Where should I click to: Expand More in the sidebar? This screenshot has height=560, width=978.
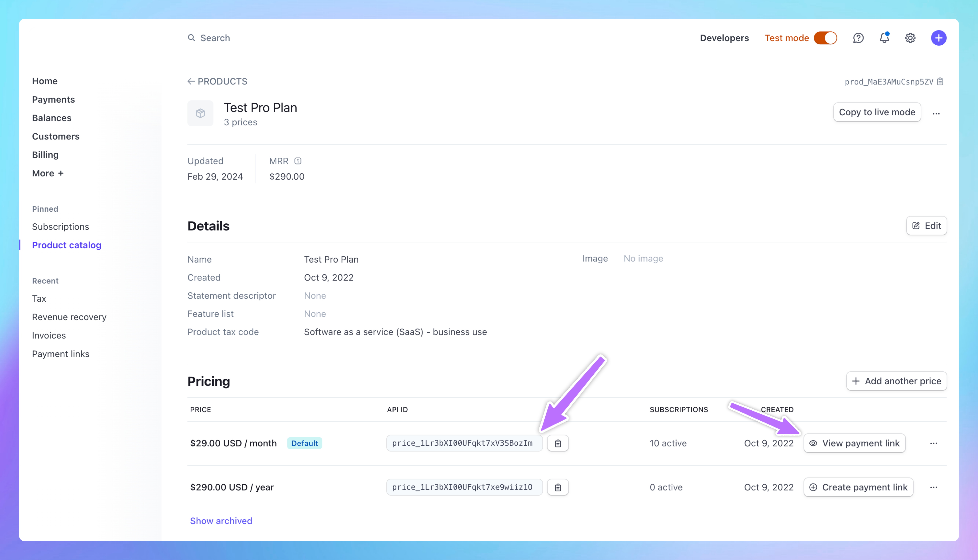click(48, 173)
